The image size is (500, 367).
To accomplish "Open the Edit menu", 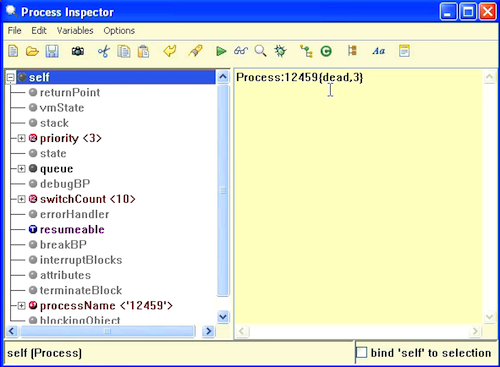I will (x=39, y=31).
